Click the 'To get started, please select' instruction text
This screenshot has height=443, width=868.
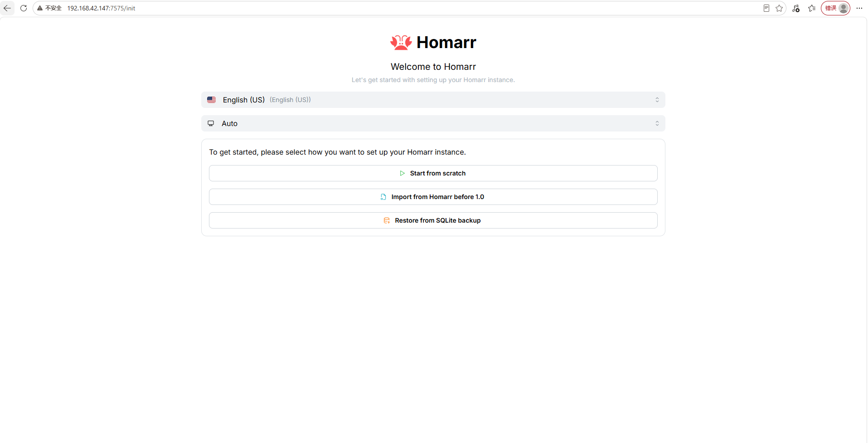coord(338,152)
